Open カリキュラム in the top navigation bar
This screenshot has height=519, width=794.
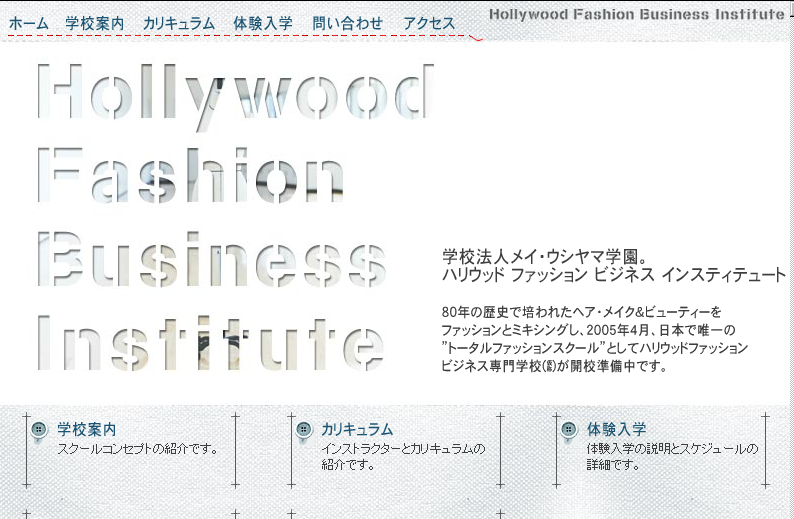coord(179,23)
